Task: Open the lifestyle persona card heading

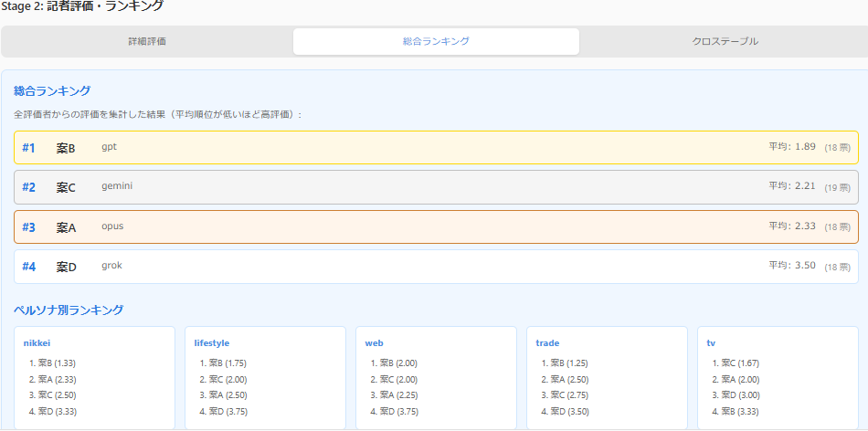Action: click(211, 343)
